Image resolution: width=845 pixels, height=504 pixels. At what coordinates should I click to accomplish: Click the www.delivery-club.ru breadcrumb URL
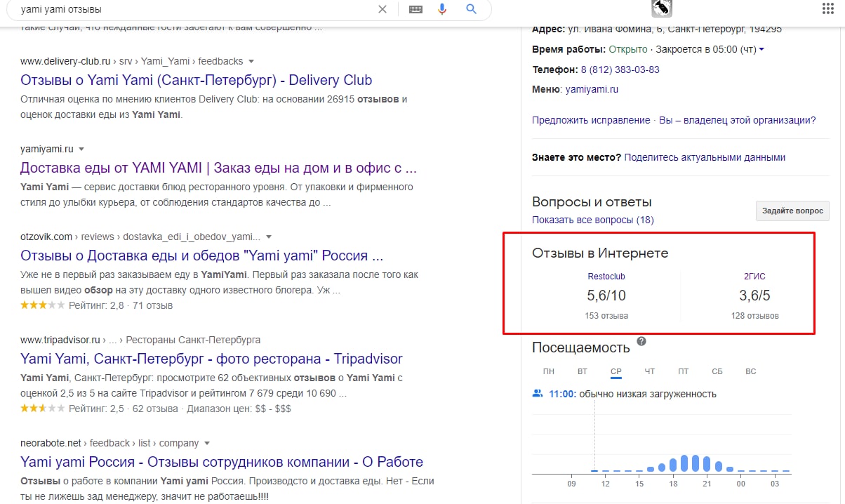[x=132, y=62]
